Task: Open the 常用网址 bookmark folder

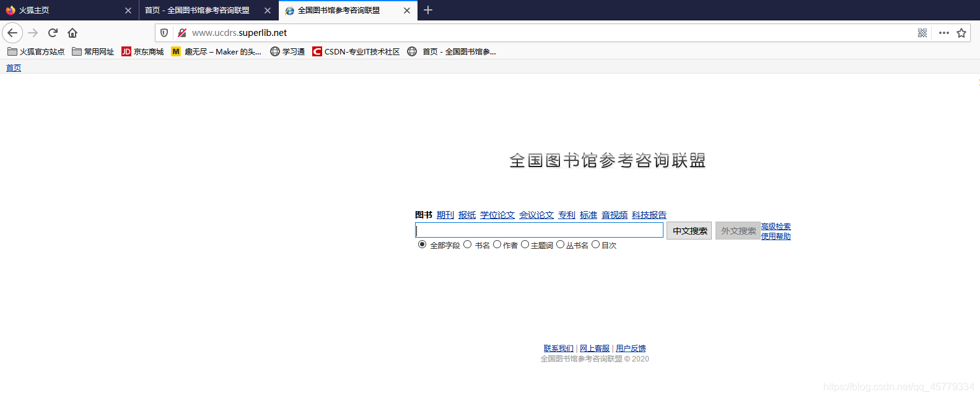Action: pyautogui.click(x=93, y=51)
